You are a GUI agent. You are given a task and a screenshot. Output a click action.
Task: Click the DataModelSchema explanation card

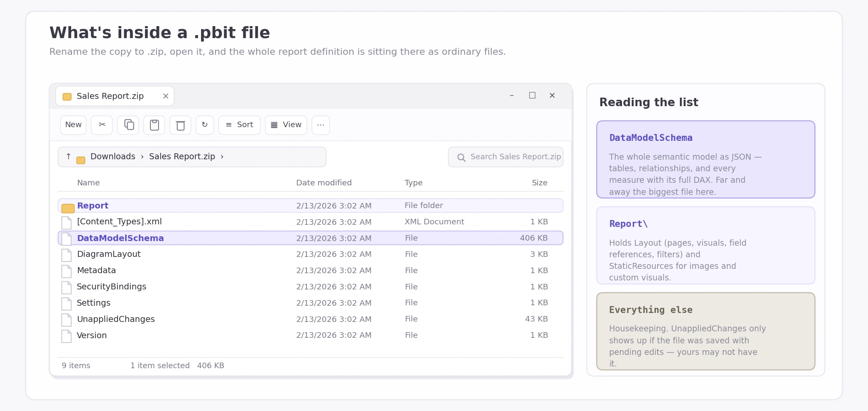[706, 159]
